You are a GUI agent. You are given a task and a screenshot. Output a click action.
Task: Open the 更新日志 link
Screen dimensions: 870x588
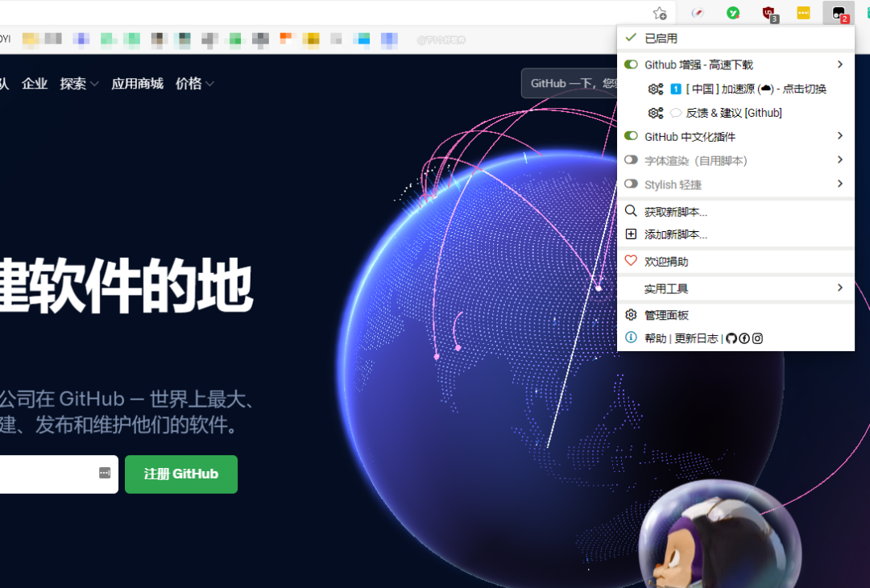point(696,338)
